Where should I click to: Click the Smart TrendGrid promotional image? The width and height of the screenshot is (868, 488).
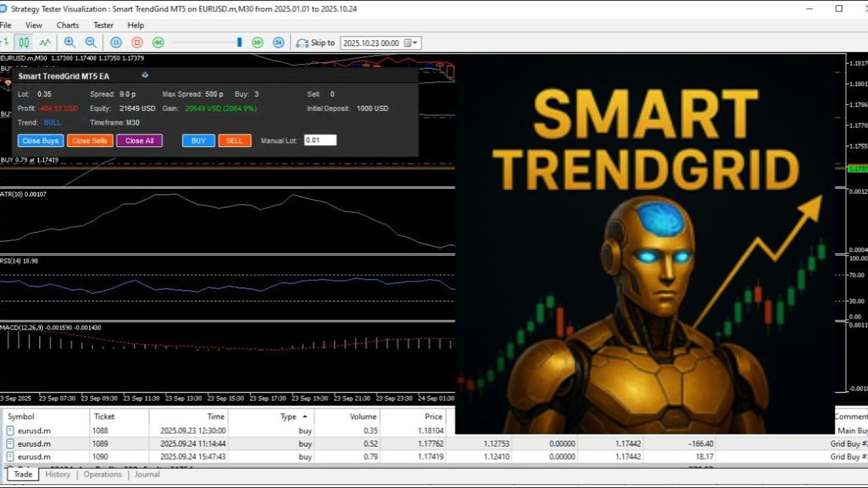(x=645, y=244)
